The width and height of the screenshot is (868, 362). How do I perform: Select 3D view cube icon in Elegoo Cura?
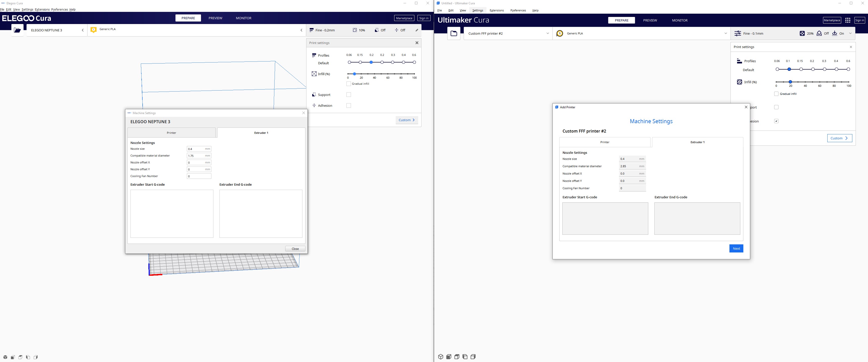5,357
